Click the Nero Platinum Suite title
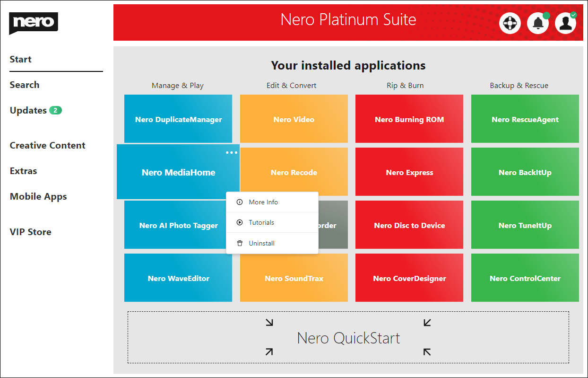The image size is (588, 378). pos(348,19)
